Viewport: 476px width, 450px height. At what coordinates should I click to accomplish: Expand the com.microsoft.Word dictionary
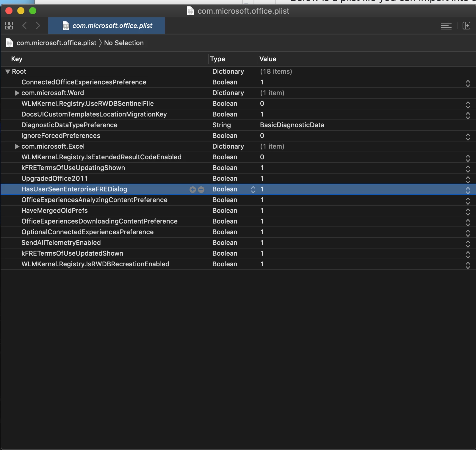pos(17,93)
